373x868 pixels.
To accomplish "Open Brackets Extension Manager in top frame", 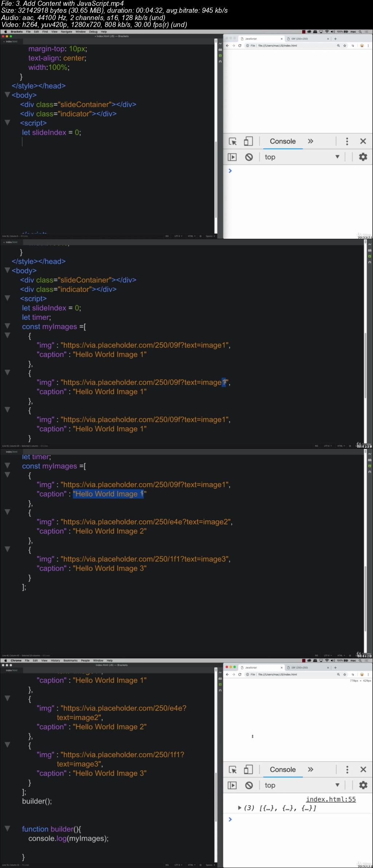I will coord(220,50).
